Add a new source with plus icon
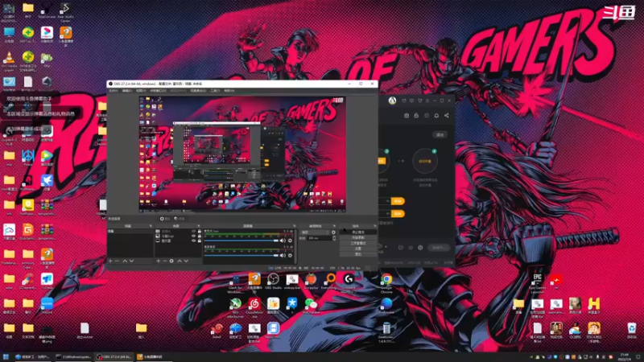This screenshot has width=644, height=362. (158, 261)
